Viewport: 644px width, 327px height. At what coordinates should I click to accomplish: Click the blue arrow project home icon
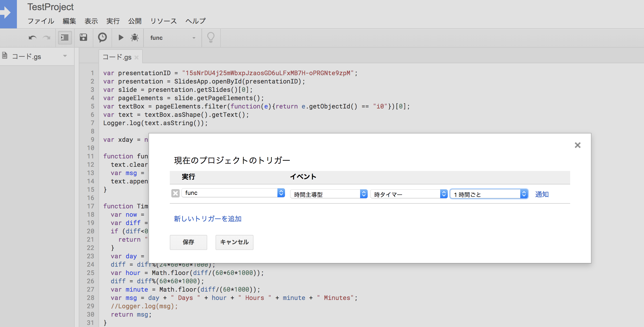(8, 14)
